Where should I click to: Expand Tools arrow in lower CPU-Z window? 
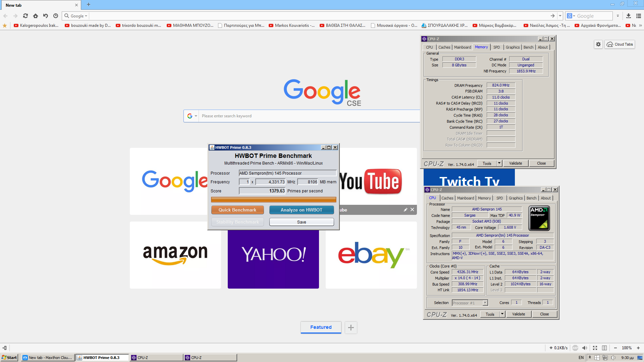[x=502, y=314]
